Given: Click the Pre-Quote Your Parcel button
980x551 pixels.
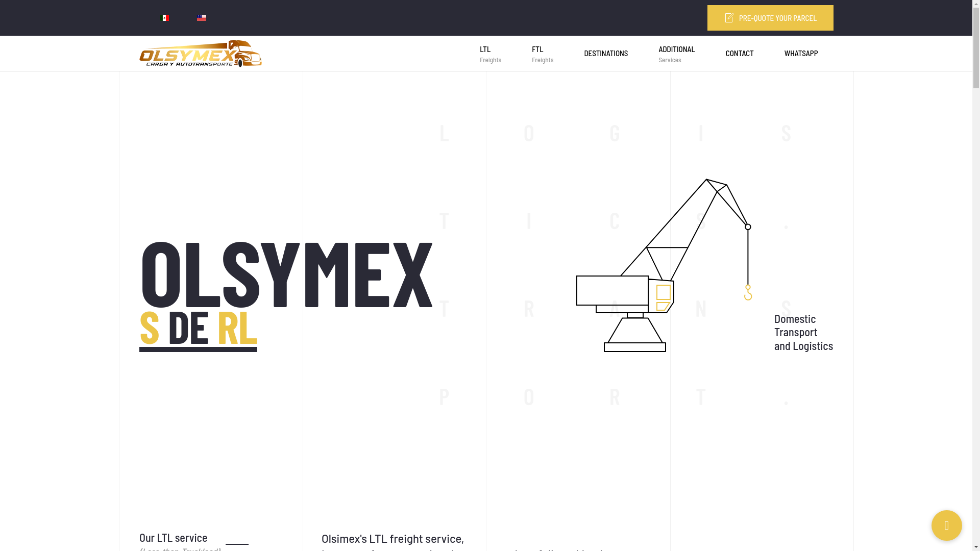Looking at the screenshot, I should point(770,18).
